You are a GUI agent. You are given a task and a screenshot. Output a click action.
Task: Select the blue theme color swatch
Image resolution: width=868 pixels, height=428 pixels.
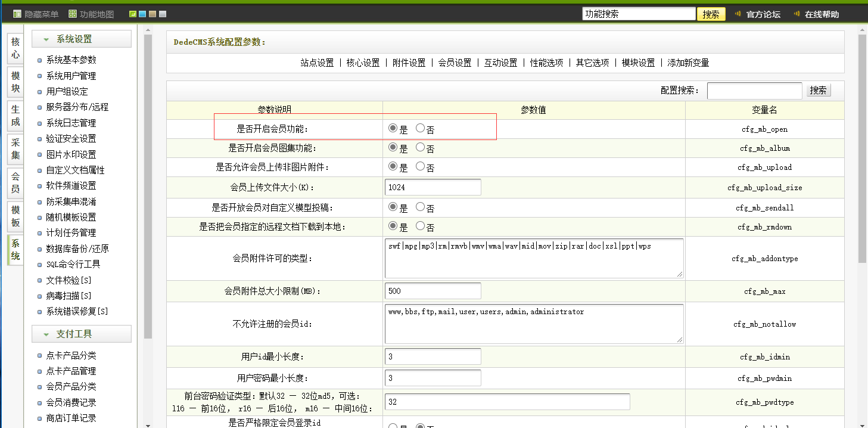pyautogui.click(x=142, y=14)
